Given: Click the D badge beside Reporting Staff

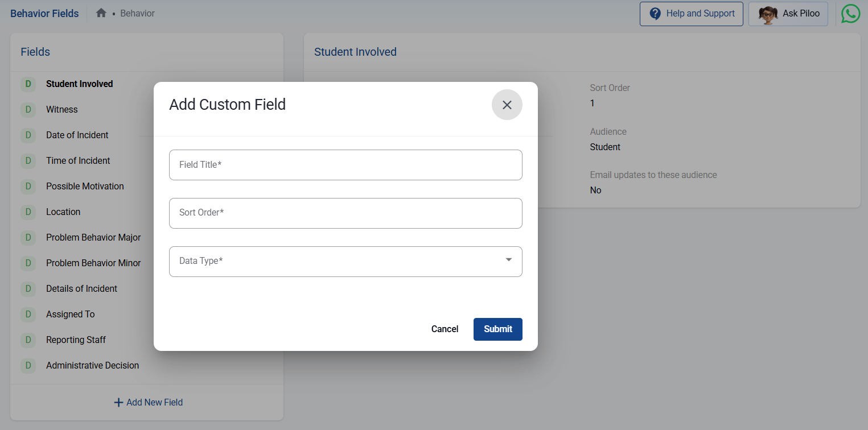Looking at the screenshot, I should [28, 340].
